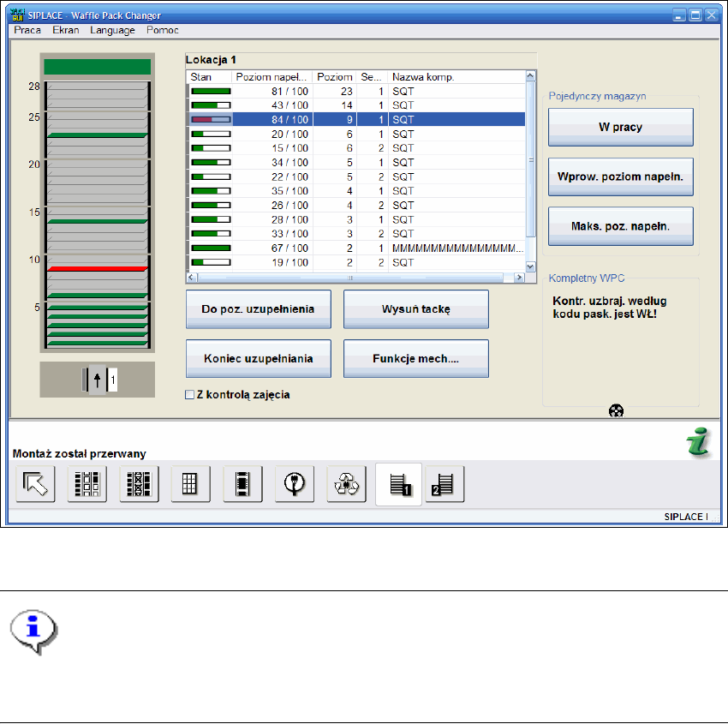The height and width of the screenshot is (724, 728).
Task: Open the Language menu
Action: click(x=112, y=30)
